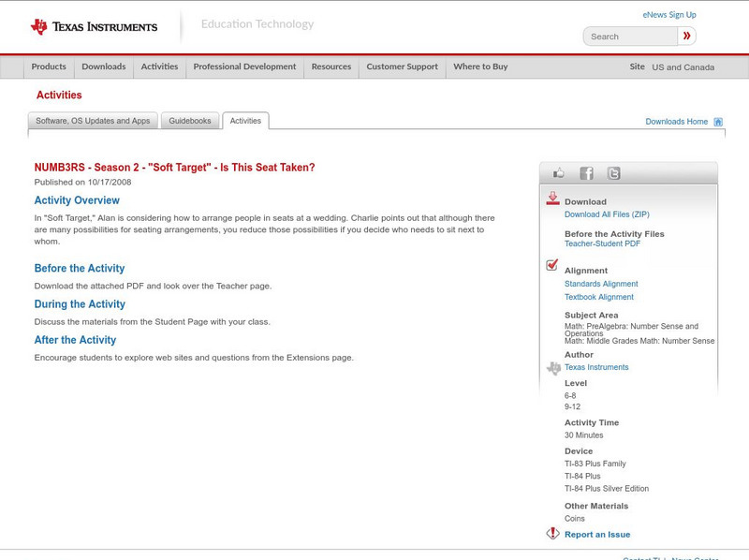
Task: Open the Customer Support menu
Action: coord(402,67)
